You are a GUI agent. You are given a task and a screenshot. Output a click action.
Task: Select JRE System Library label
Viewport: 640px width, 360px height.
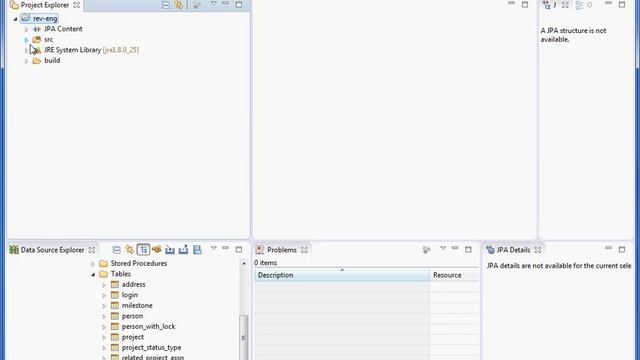click(73, 50)
